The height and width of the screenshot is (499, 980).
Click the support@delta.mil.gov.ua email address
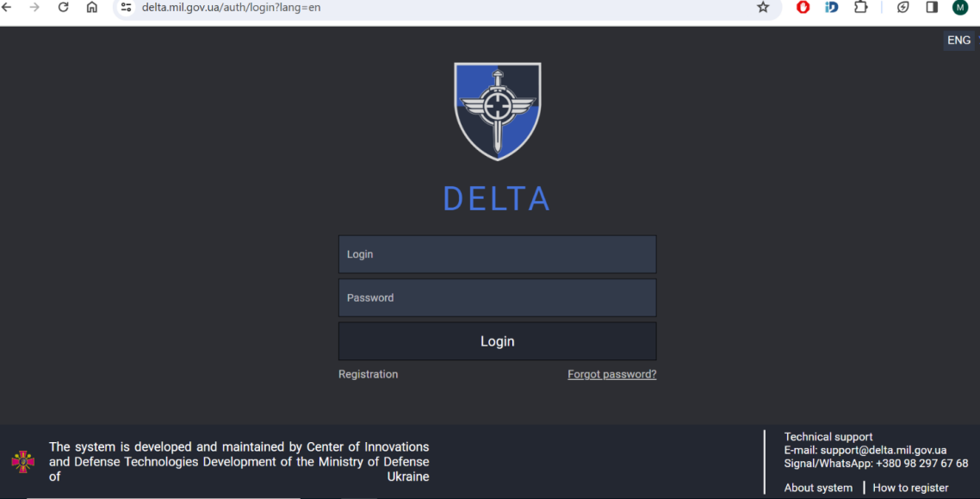coord(884,450)
